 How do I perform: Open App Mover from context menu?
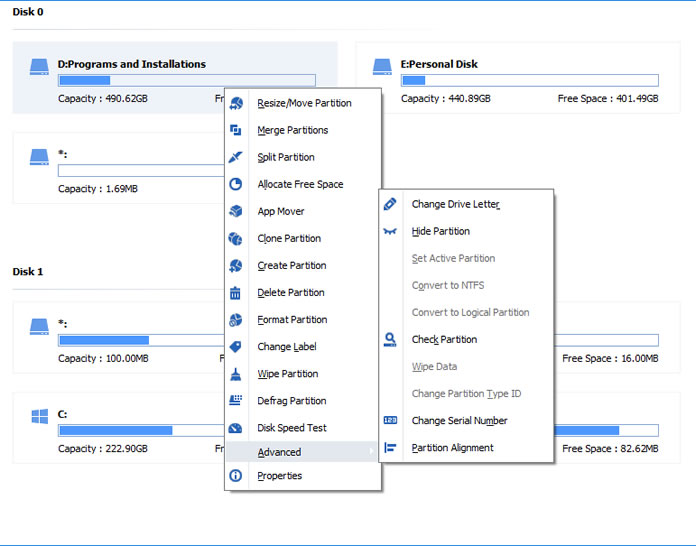coord(304,211)
